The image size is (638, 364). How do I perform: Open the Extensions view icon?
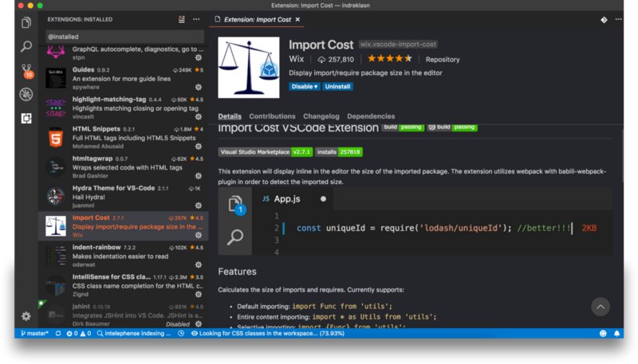pyautogui.click(x=26, y=118)
